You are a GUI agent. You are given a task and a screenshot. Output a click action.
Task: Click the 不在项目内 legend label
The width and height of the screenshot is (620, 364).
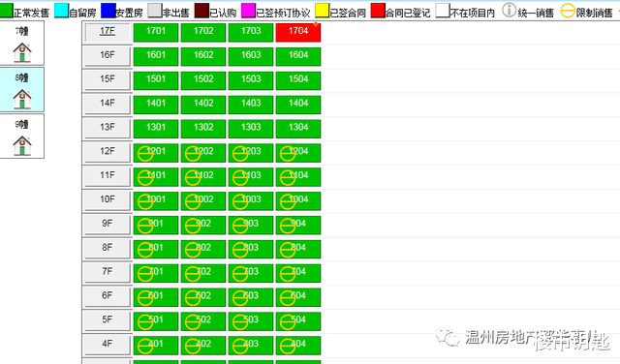(x=473, y=13)
